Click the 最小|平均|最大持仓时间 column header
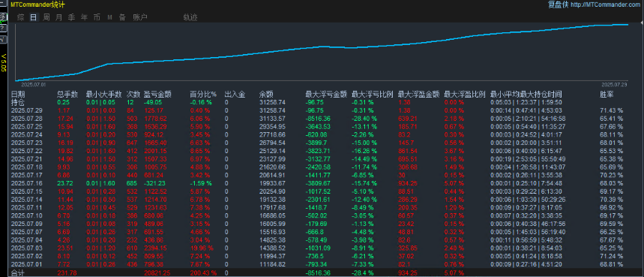The width and height of the screenshot is (644, 277). click(526, 94)
